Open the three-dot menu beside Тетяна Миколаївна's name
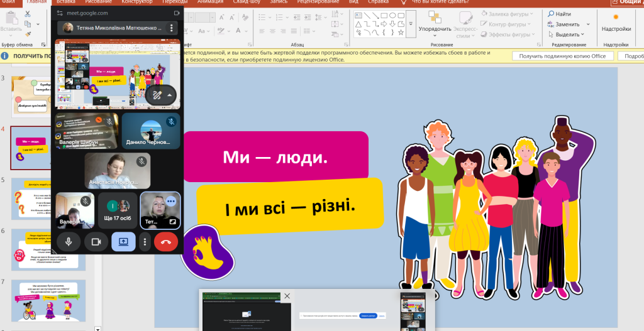 coord(170,28)
